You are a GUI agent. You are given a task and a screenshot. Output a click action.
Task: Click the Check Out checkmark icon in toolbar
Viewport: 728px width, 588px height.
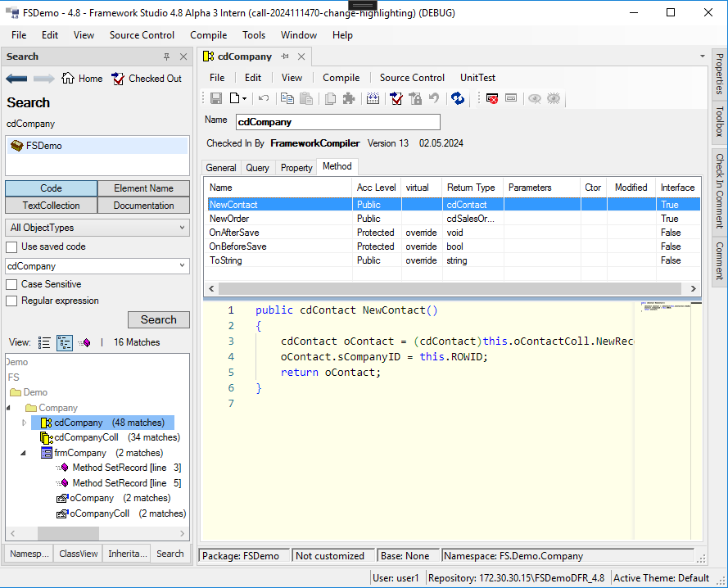[396, 98]
